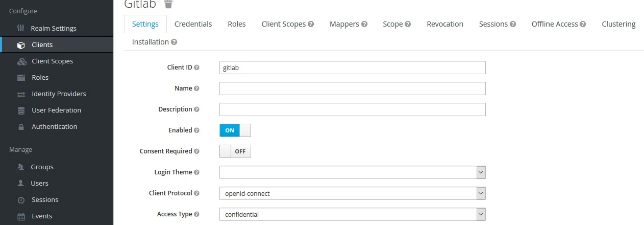Show help tooltip for Client Protocol

[x=197, y=193]
